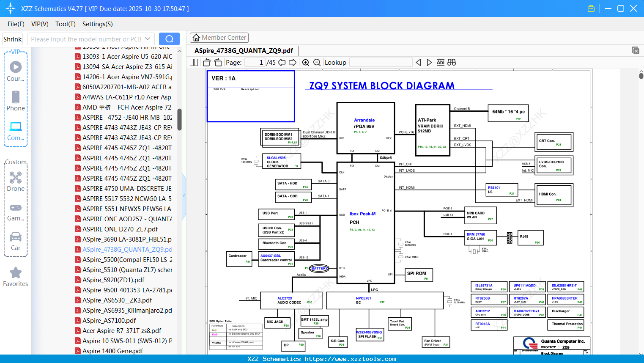Open ASPIRE 4750 UMA-DISCRETE file
The height and width of the screenshot is (363, 644).
coord(123,188)
